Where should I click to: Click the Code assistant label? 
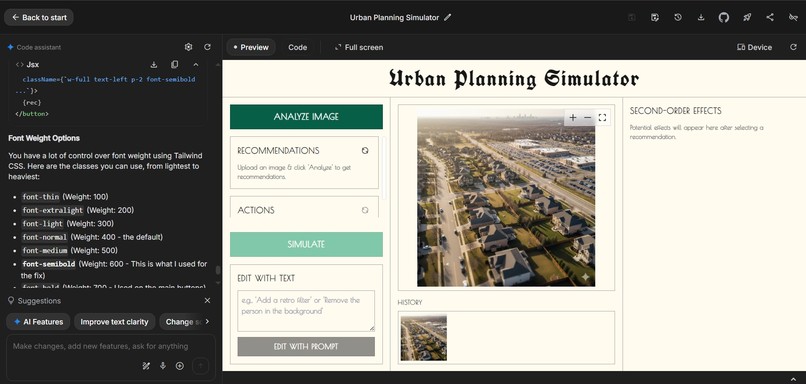[39, 47]
